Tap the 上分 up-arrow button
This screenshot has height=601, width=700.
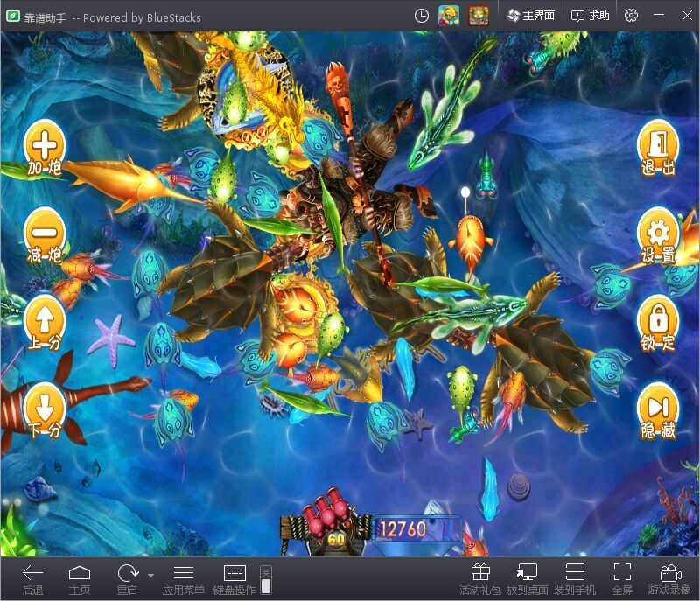(45, 322)
